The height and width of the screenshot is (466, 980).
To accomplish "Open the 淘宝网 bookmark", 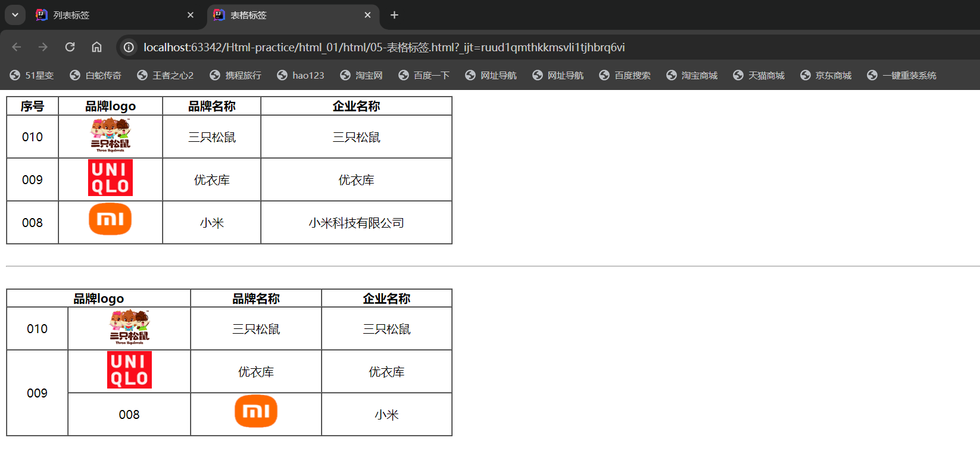I will (361, 75).
